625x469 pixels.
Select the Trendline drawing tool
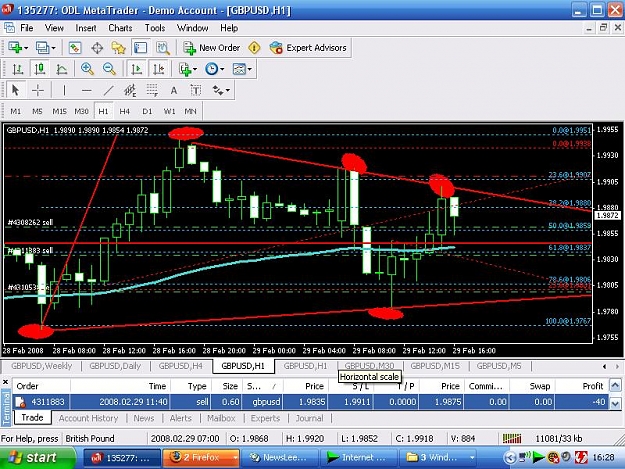coord(108,90)
